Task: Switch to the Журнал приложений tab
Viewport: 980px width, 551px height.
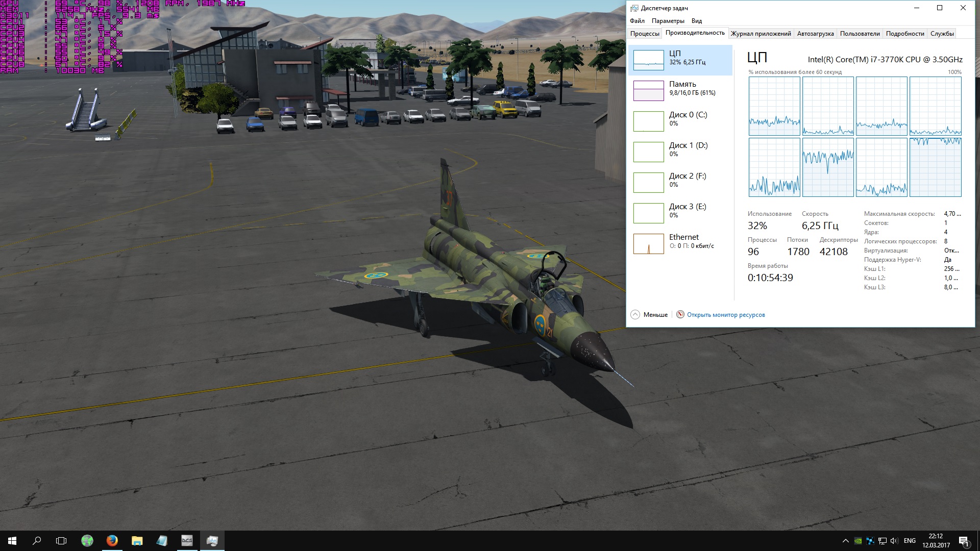Action: coord(761,34)
